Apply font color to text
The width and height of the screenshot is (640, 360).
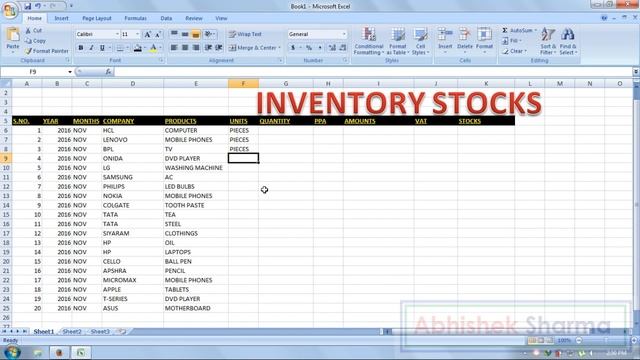point(153,48)
